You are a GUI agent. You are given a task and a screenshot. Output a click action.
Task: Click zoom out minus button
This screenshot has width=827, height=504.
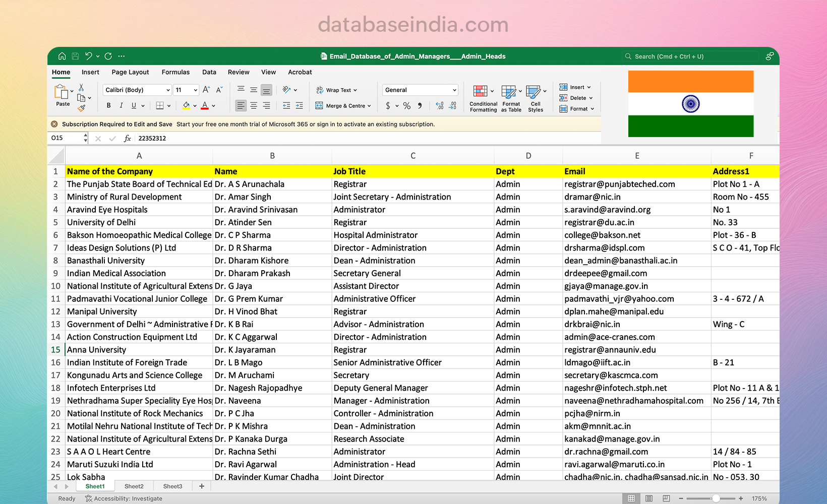(681, 498)
